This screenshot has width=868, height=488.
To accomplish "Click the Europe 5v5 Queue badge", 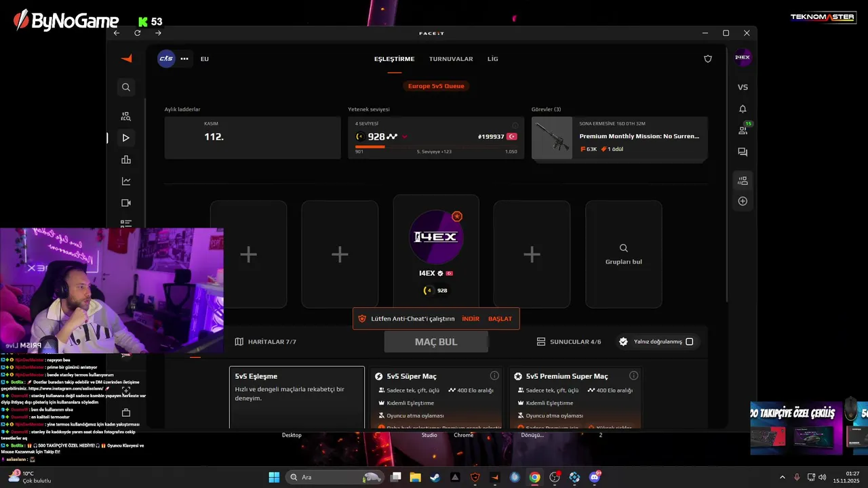I will 436,86.
